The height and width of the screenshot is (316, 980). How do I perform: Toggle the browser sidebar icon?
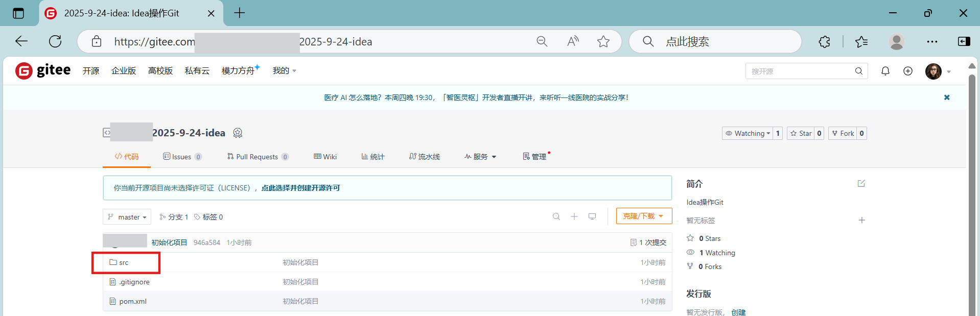tap(964, 41)
